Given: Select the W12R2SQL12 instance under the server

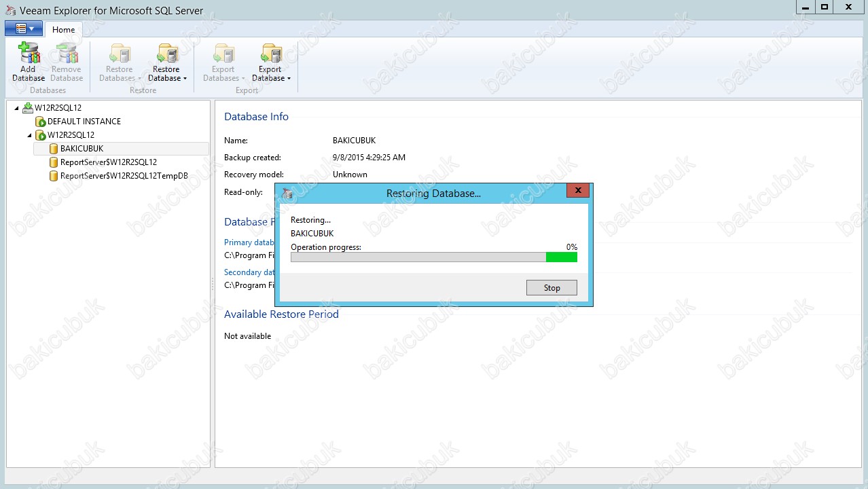Looking at the screenshot, I should coord(71,134).
